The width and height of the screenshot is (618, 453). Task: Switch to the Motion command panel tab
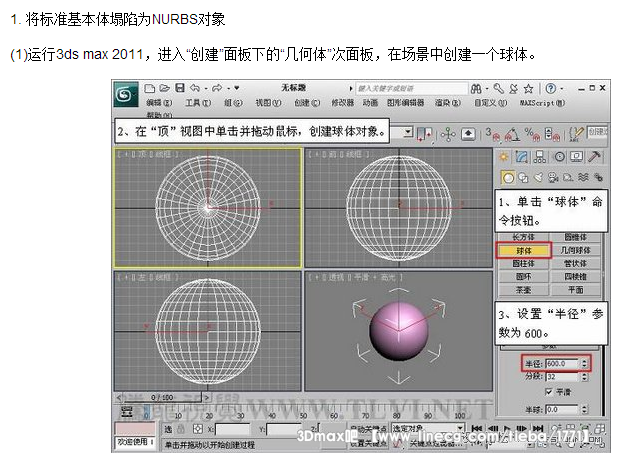(x=559, y=157)
